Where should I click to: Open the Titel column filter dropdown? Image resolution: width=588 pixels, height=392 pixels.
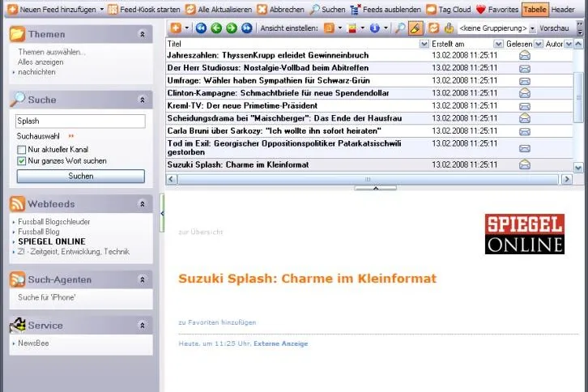pos(424,44)
